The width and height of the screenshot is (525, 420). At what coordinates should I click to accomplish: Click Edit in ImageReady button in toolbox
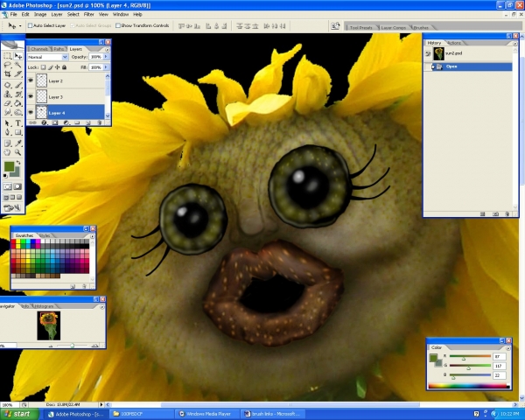point(12,208)
